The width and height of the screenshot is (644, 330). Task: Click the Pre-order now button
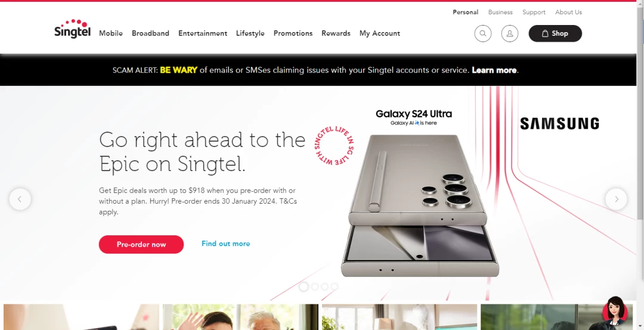[141, 244]
